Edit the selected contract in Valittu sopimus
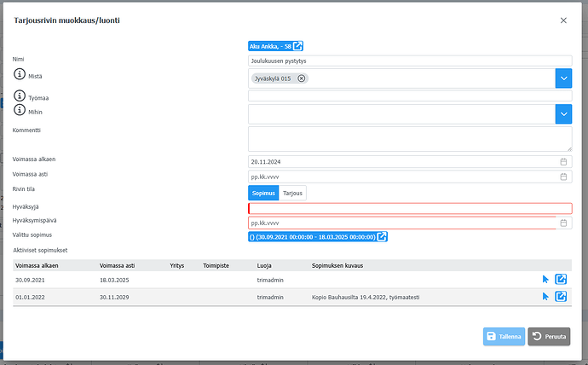This screenshot has width=588, height=365. (383, 236)
